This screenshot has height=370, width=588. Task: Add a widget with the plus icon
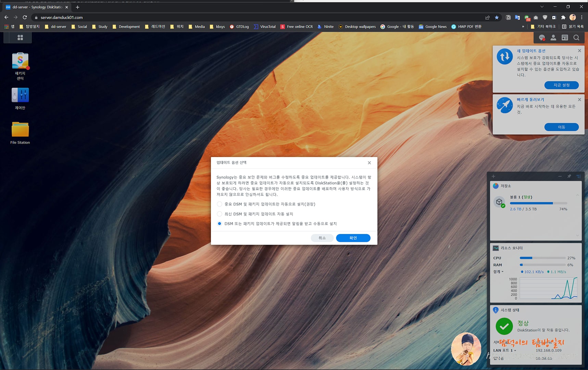493,176
